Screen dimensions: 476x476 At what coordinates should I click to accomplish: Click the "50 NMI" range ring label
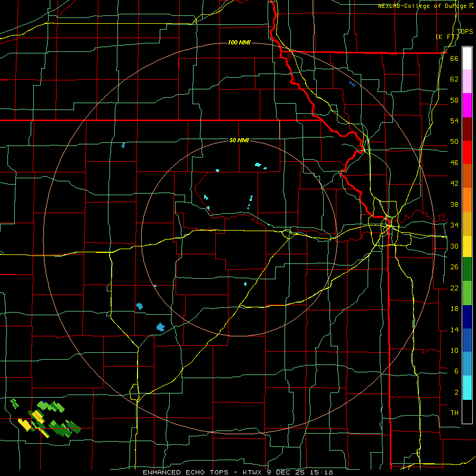click(x=239, y=140)
